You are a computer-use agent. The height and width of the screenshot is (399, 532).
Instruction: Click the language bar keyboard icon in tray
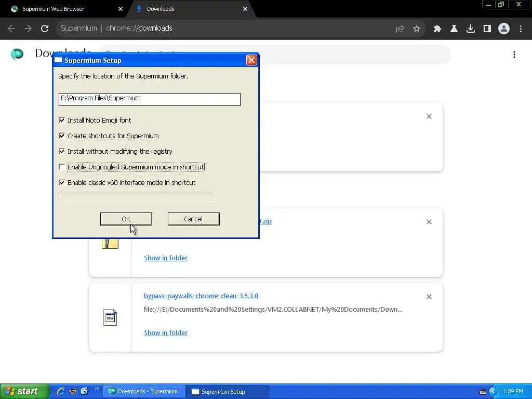tap(483, 392)
